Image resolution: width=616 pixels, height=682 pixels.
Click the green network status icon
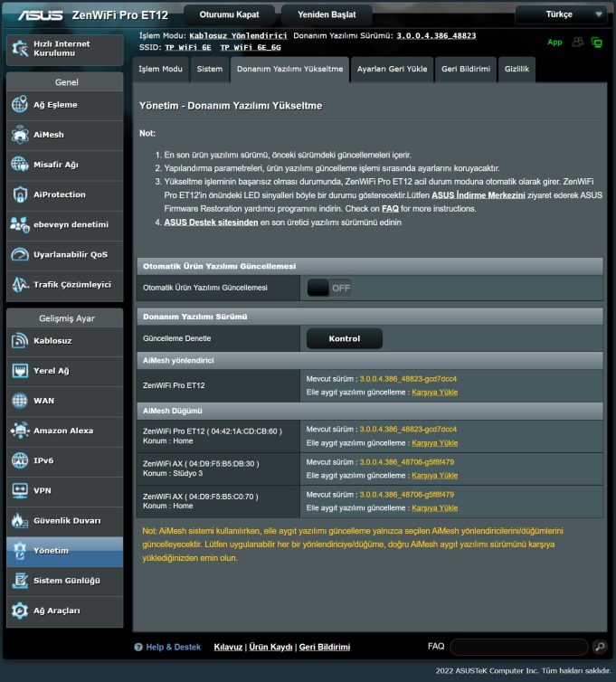coord(597,43)
